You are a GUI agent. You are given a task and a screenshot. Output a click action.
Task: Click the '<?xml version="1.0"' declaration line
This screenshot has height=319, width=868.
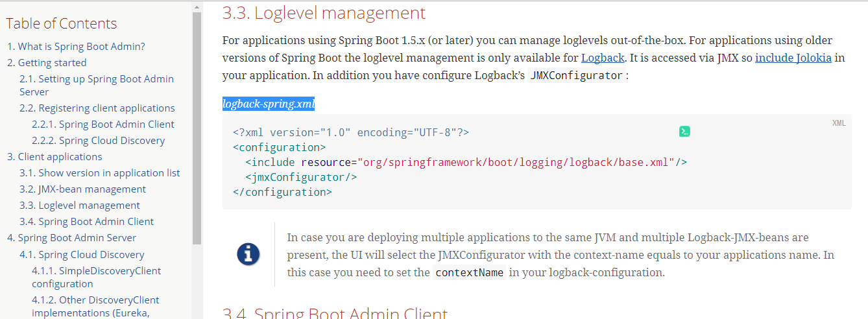(351, 132)
